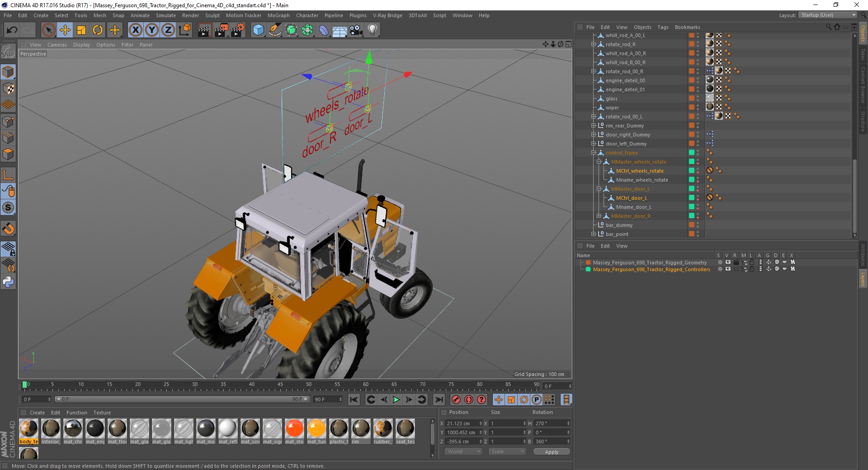Record active objects keyframe
Screen dimensions: 868x470
(456, 399)
